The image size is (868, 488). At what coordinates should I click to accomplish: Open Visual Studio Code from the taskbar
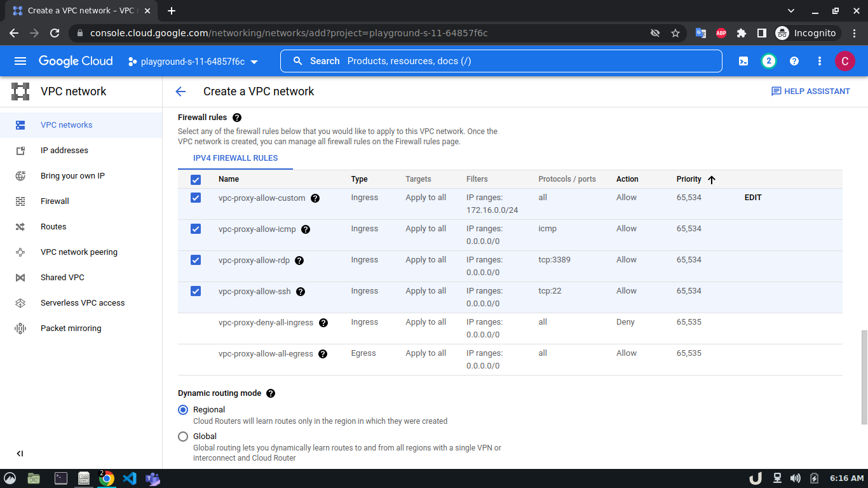[x=130, y=478]
